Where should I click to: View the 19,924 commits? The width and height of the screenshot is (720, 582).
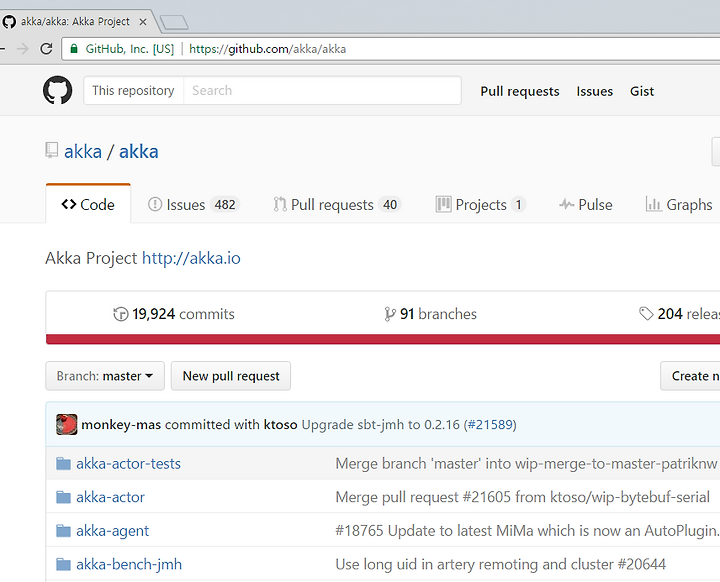pos(174,314)
